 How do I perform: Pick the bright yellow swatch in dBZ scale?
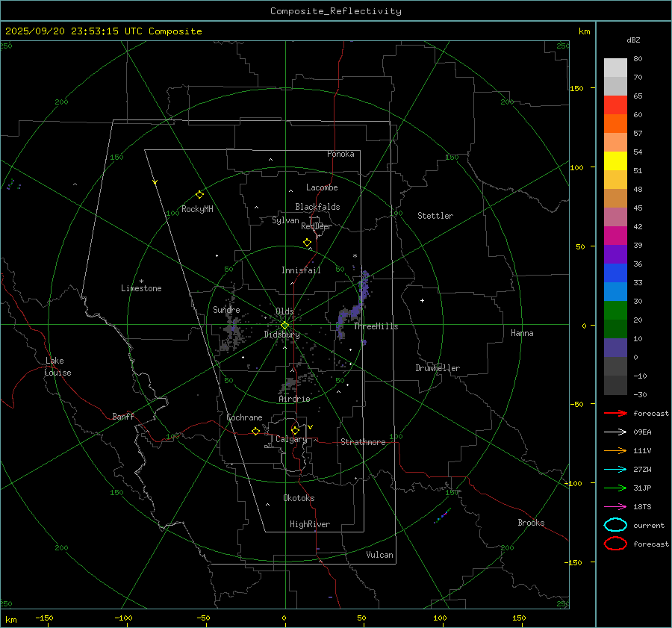[x=615, y=161]
